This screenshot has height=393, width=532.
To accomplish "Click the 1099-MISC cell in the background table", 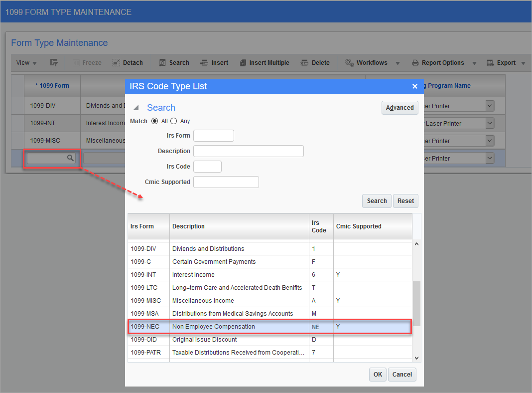I will pos(52,140).
